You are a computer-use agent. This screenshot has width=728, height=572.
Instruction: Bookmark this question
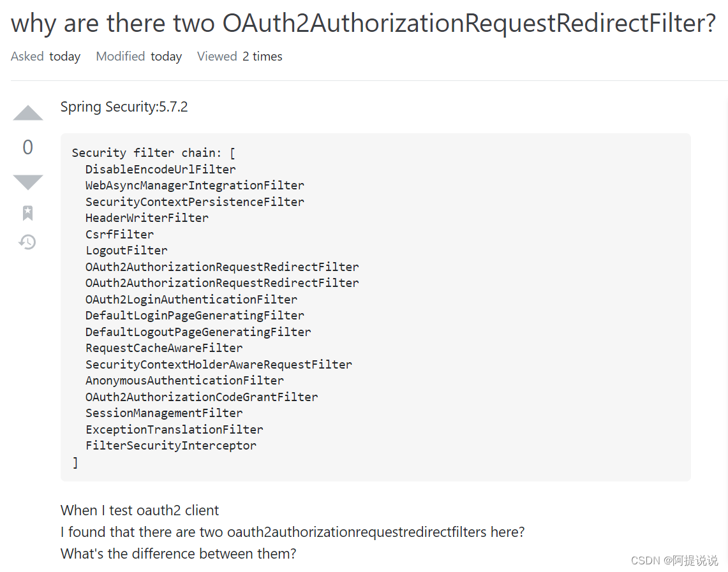[27, 212]
